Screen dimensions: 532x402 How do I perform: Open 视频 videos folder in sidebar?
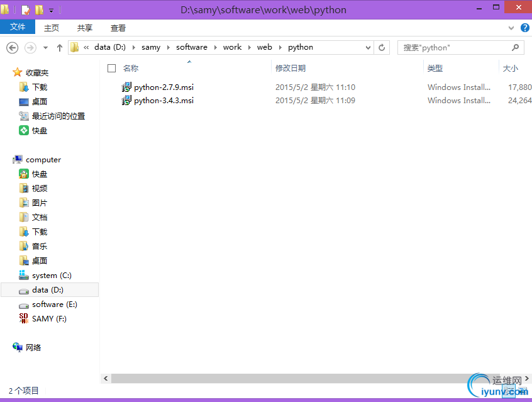40,189
